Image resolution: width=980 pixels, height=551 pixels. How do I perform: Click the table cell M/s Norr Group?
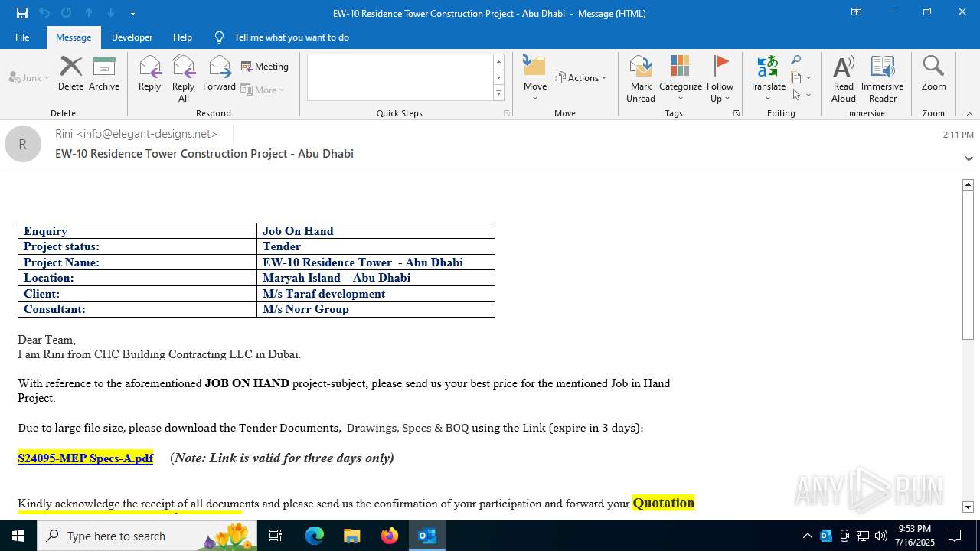tap(376, 309)
